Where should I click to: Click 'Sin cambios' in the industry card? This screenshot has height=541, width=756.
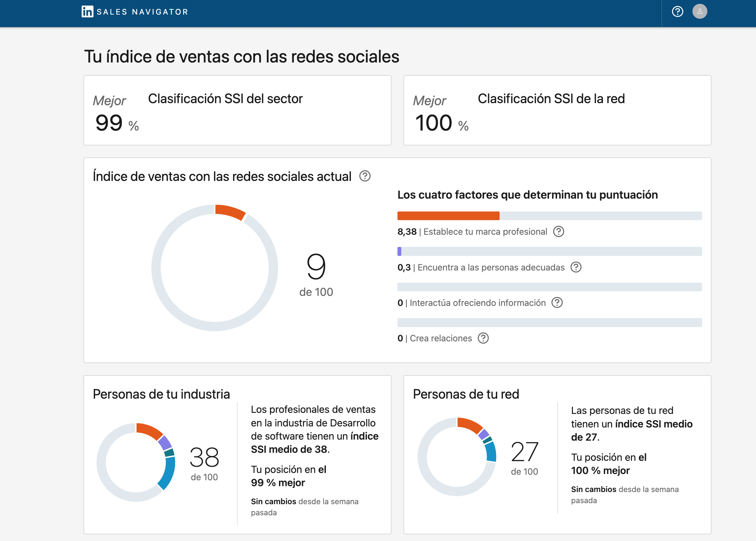273,501
